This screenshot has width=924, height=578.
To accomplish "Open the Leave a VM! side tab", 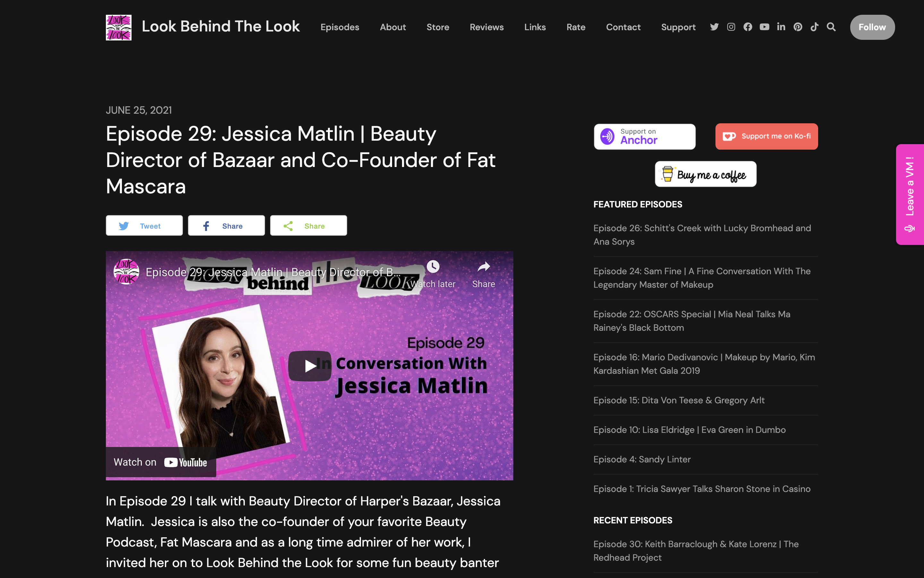I will coord(910,194).
